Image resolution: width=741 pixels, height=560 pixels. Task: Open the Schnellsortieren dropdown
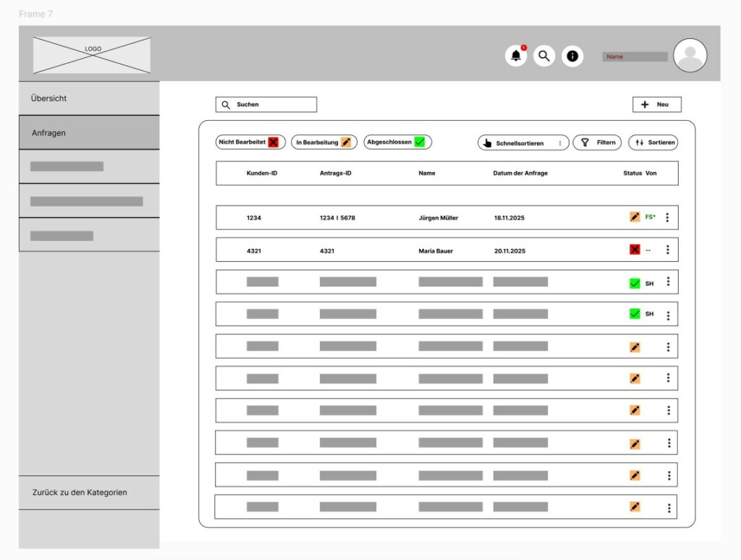pyautogui.click(x=522, y=143)
